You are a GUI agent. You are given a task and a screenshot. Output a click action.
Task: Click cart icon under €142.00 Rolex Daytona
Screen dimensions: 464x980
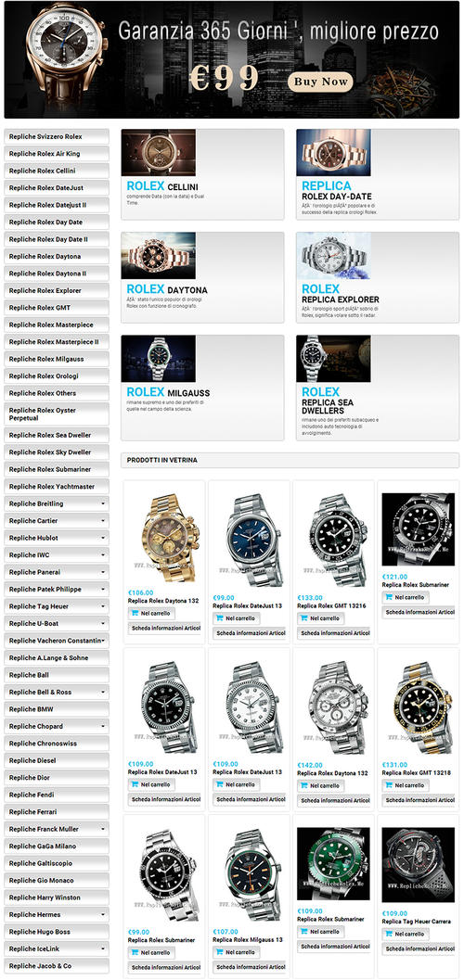(x=303, y=785)
